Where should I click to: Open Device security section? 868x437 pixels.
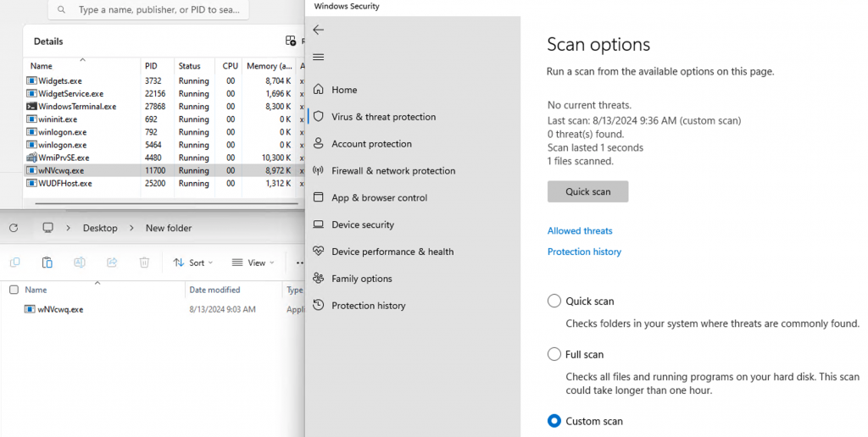point(363,224)
